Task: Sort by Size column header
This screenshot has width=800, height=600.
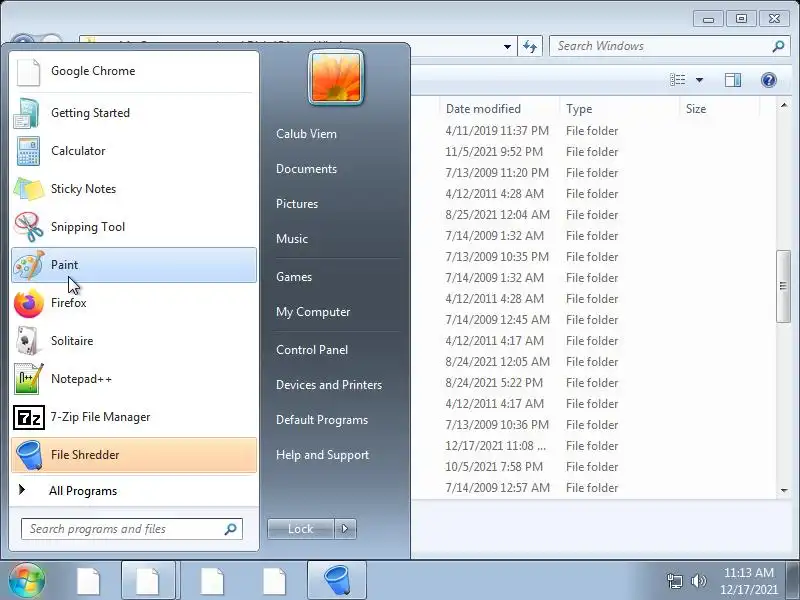Action: pos(719,109)
